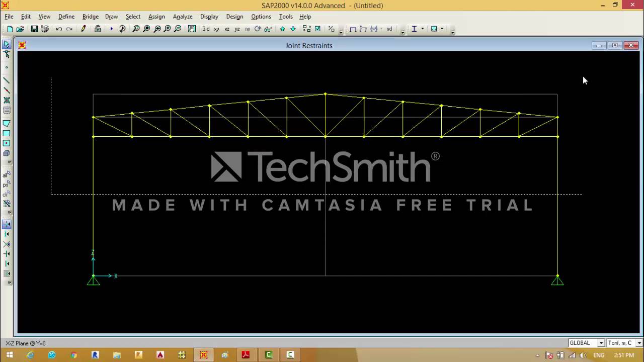Click the Rotate 3D View icon
The height and width of the screenshot is (362, 644).
tap(258, 29)
